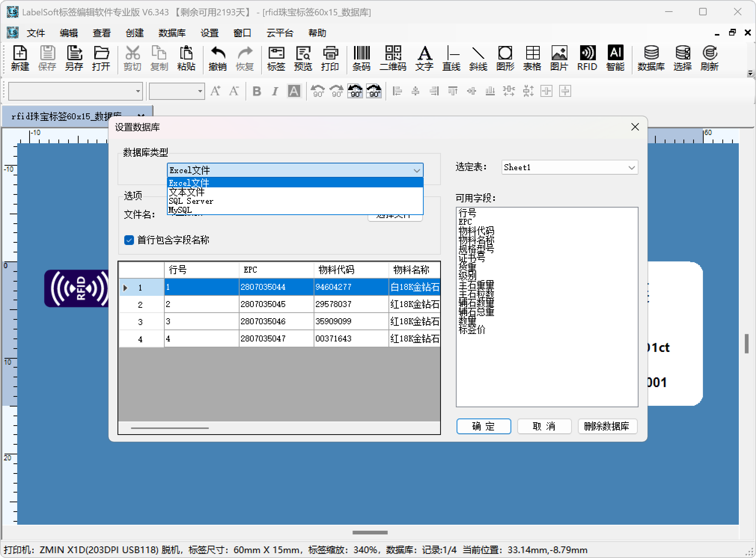
Task: Choose MySQL from database type list
Action: point(295,210)
